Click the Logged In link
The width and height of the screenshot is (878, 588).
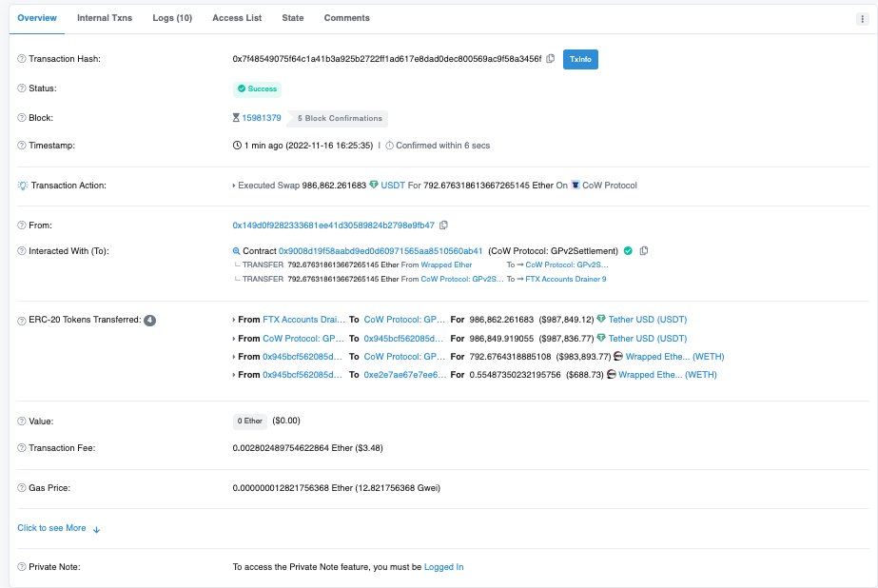(444, 567)
